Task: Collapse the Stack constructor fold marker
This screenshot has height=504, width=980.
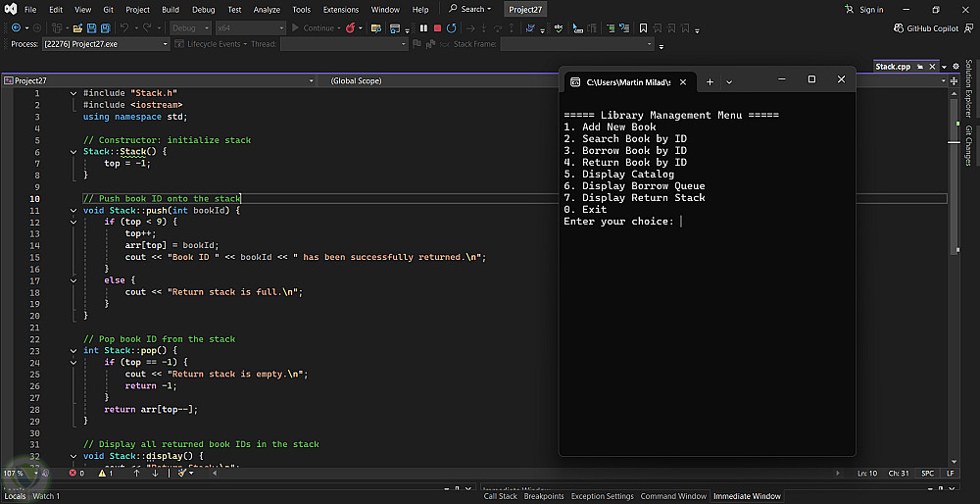Action: point(73,152)
